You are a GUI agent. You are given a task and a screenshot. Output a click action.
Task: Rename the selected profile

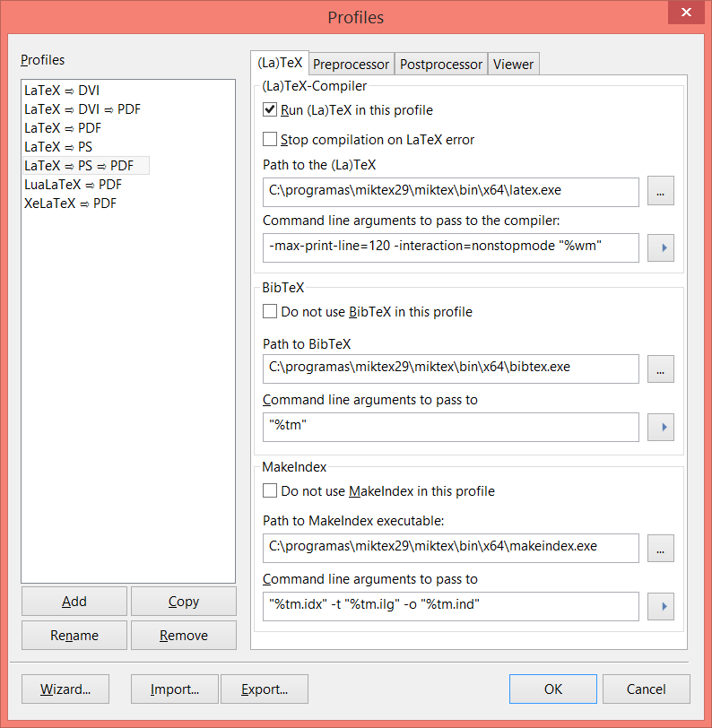coord(74,634)
